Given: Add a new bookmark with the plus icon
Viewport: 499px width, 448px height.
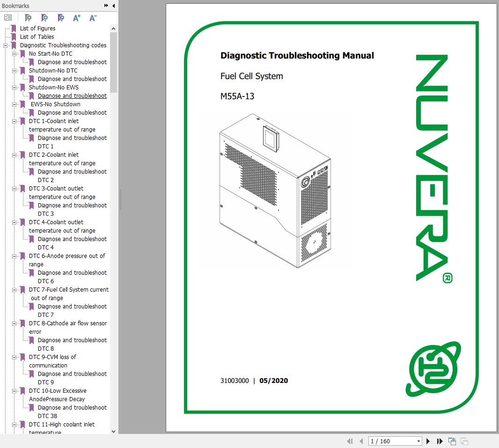Looking at the screenshot, I should (x=44, y=18).
